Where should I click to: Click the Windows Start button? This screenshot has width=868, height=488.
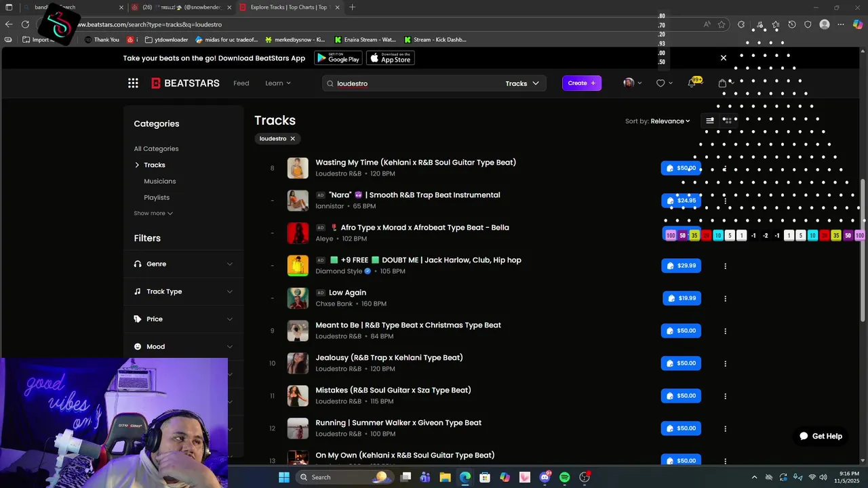(x=284, y=477)
